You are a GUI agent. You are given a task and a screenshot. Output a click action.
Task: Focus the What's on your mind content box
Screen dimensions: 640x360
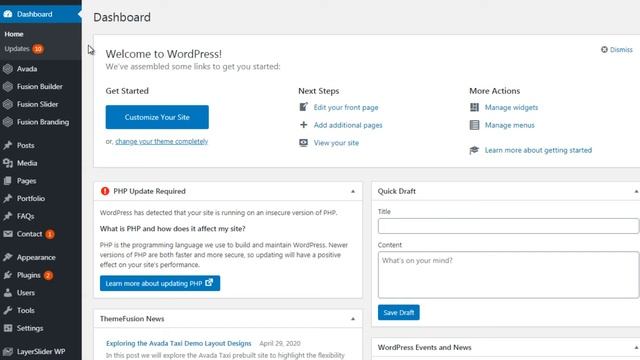coord(508,275)
